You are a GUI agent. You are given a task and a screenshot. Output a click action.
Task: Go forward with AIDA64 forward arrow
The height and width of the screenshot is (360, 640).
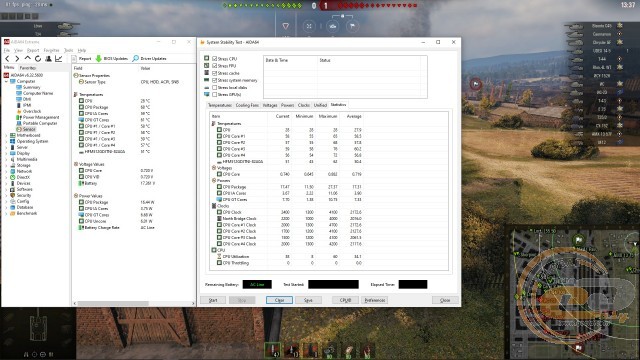(x=17, y=59)
